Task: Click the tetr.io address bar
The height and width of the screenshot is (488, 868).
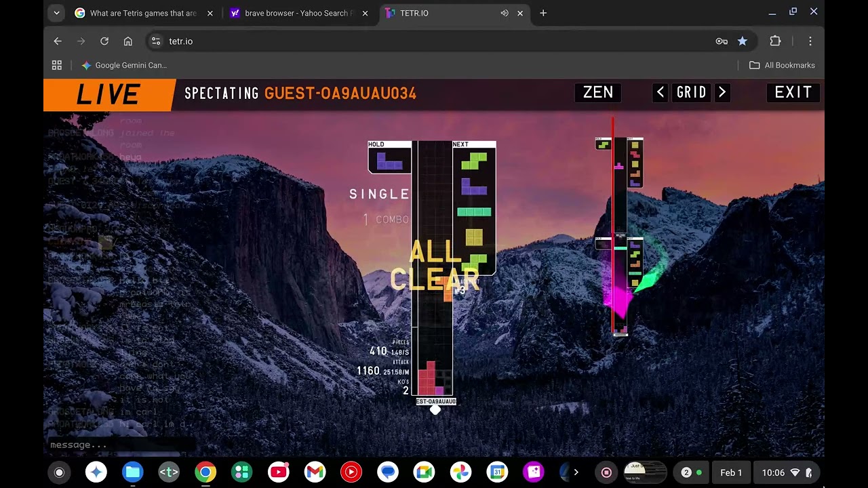Action: [x=434, y=41]
